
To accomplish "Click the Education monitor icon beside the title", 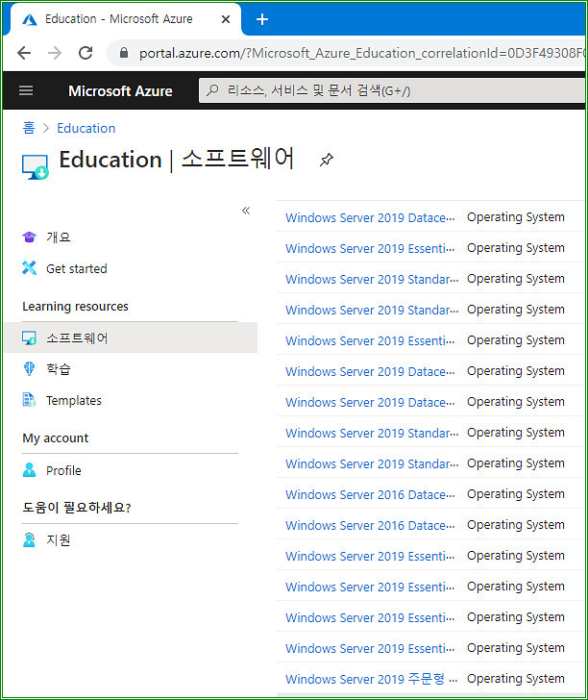I will tap(36, 167).
